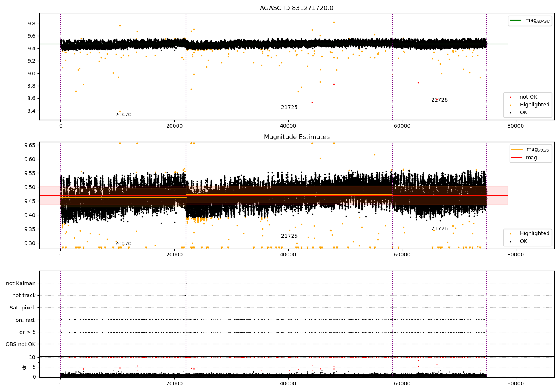The image size is (560, 392).
Task: Click the 'Sat. pixel.' row label
Action: 23,308
